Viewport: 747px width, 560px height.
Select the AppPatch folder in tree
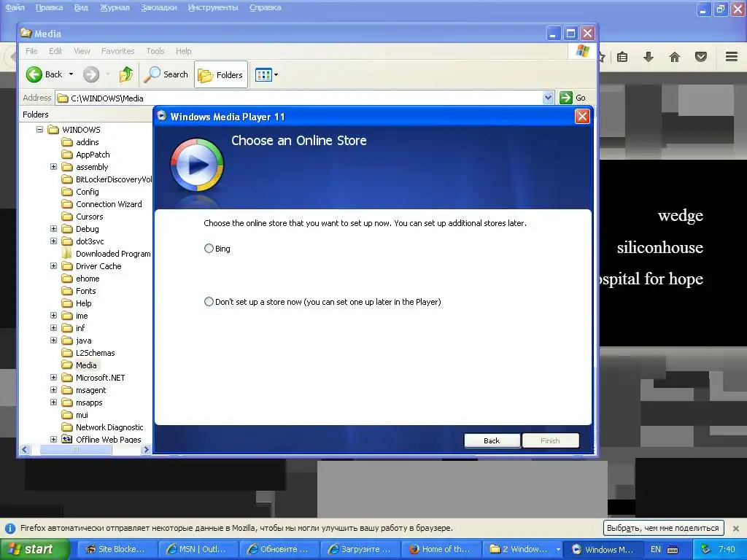point(93,155)
